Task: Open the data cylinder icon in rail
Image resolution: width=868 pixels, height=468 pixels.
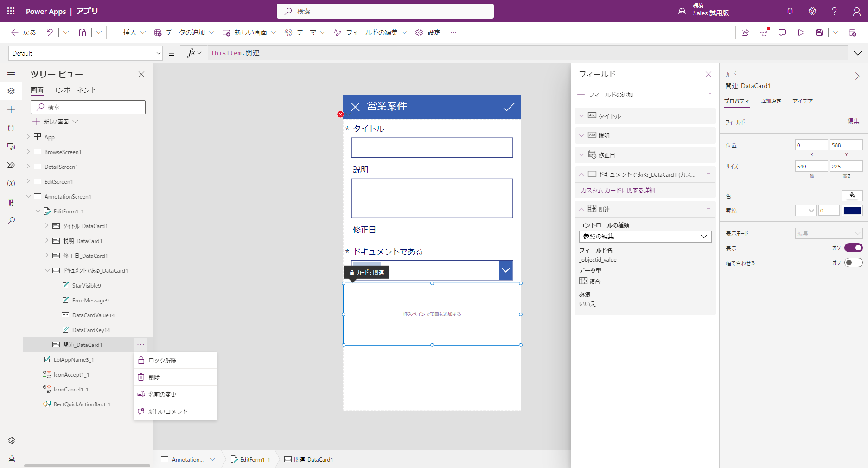Action: point(11,128)
